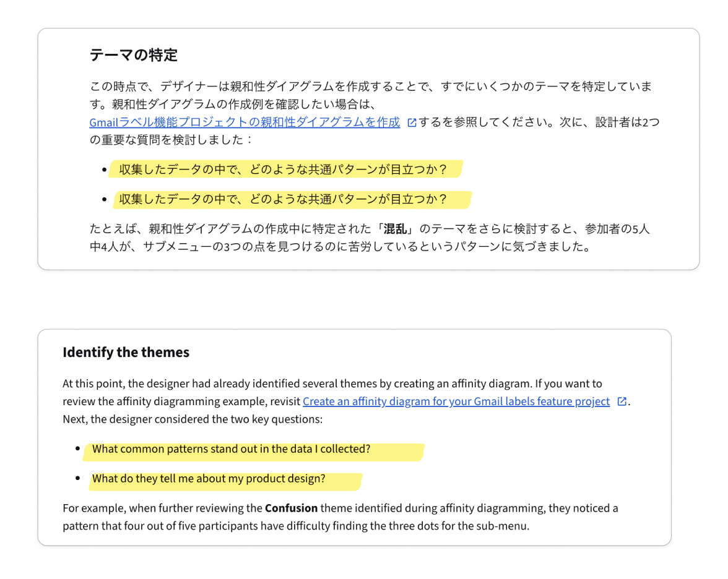Click the Japanese paragraph starting この時点で
The image size is (728, 579).
pyautogui.click(x=370, y=87)
